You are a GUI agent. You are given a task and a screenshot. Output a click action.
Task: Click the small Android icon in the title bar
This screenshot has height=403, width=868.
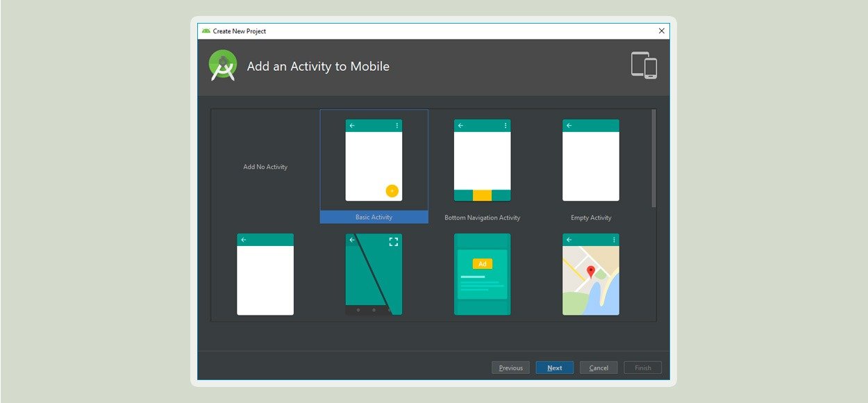(x=206, y=31)
